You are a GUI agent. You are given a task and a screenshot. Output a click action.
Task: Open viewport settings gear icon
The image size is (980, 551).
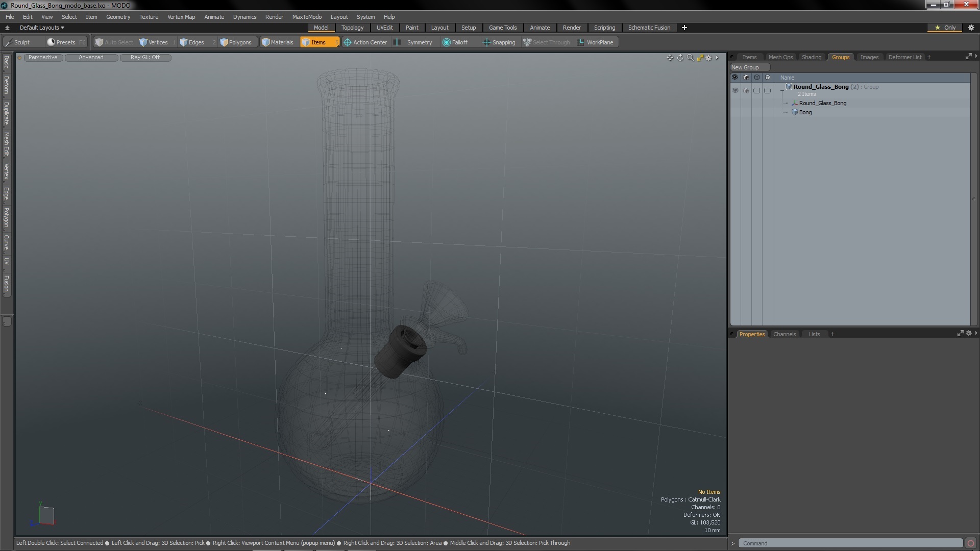click(708, 58)
